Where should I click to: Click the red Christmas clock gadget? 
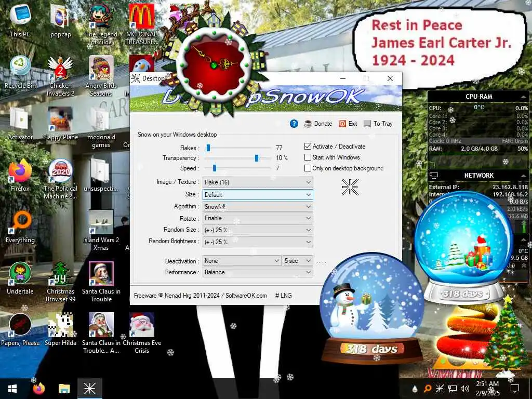[214, 64]
